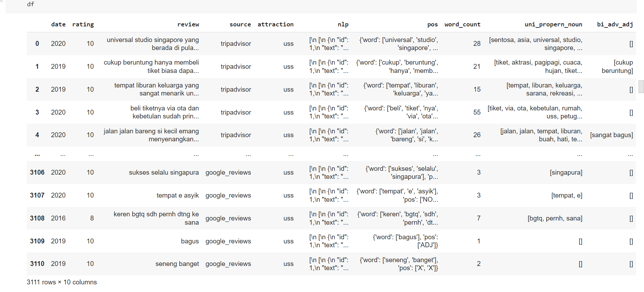The height and width of the screenshot is (292, 644).
Task: Click word count value 55
Action: tap(477, 112)
